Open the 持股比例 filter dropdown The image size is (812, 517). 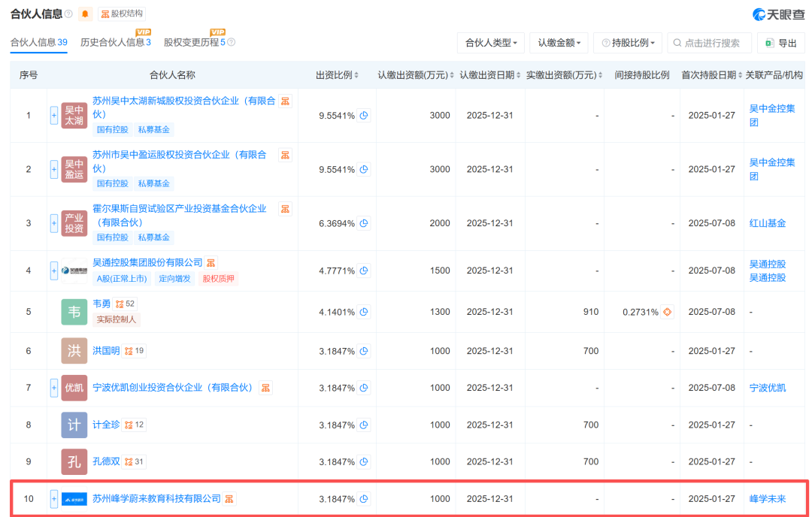point(627,43)
